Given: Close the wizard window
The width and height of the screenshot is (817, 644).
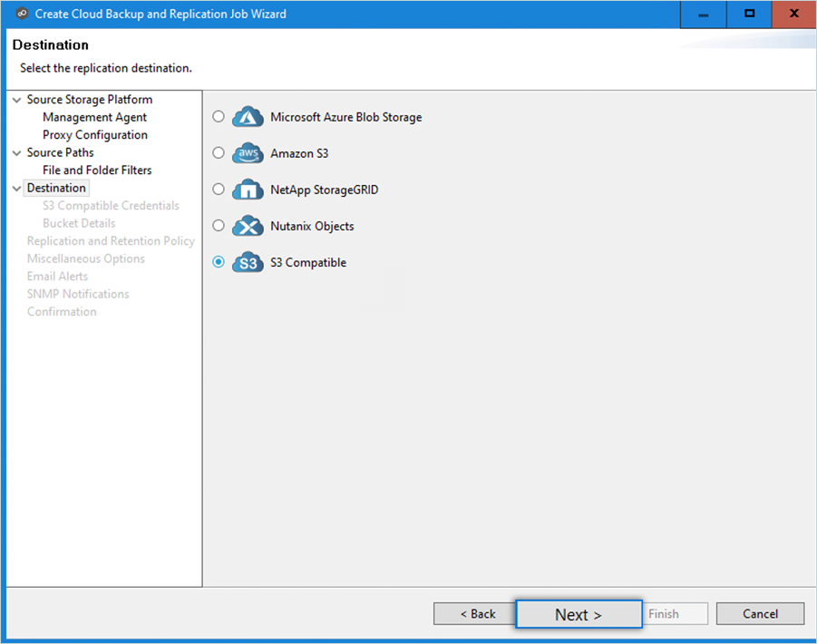Looking at the screenshot, I should pos(794,15).
